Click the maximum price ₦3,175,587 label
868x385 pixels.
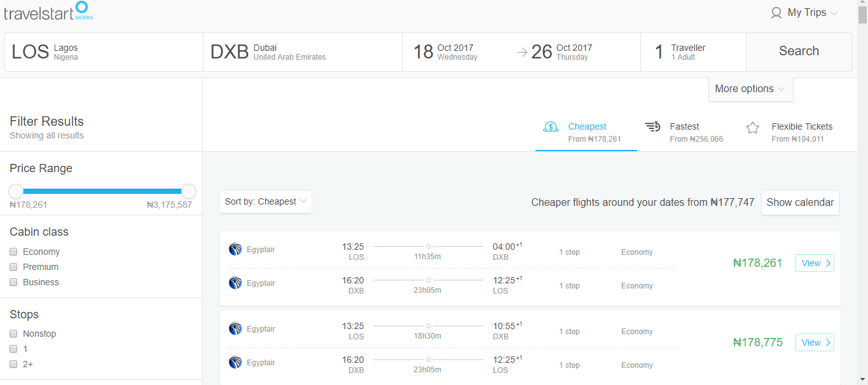click(169, 205)
